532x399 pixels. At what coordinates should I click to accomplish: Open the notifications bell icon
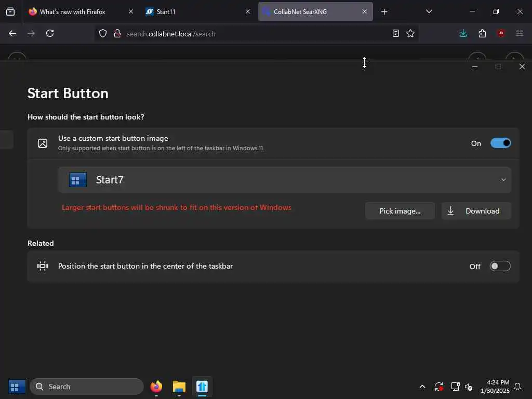pos(517,387)
